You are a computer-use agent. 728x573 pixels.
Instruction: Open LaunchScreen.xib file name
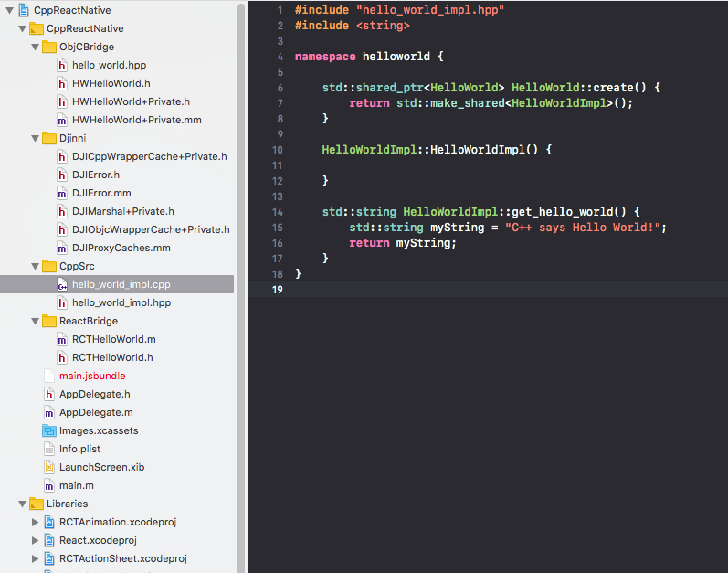coord(101,468)
